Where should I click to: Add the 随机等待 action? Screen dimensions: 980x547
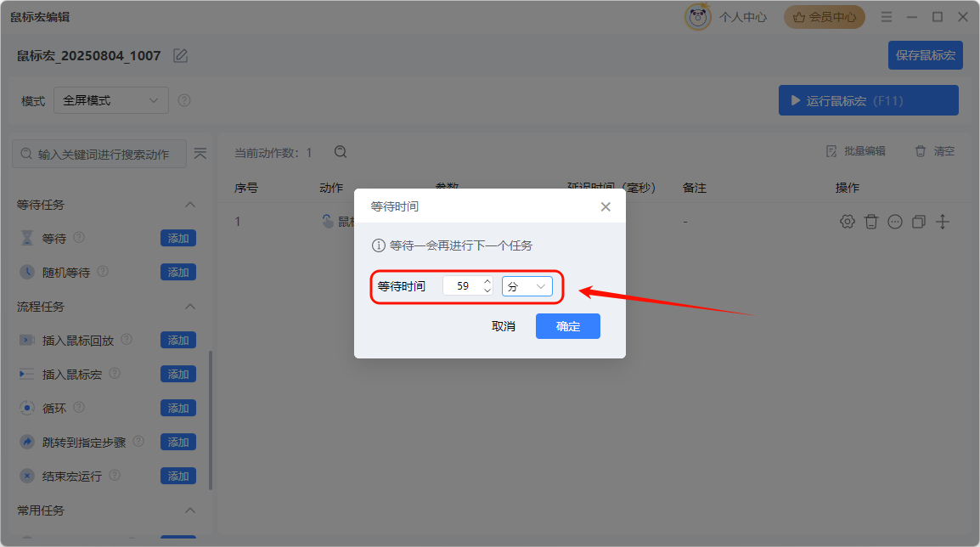(x=178, y=272)
